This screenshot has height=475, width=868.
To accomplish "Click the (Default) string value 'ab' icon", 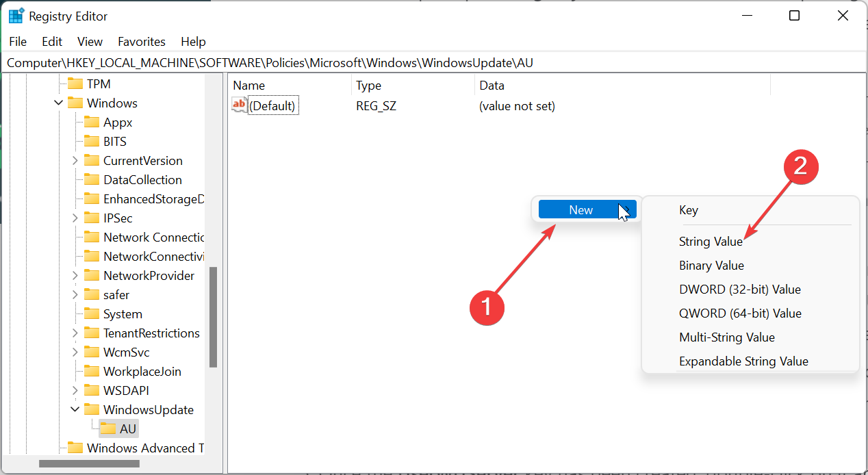I will [x=239, y=105].
